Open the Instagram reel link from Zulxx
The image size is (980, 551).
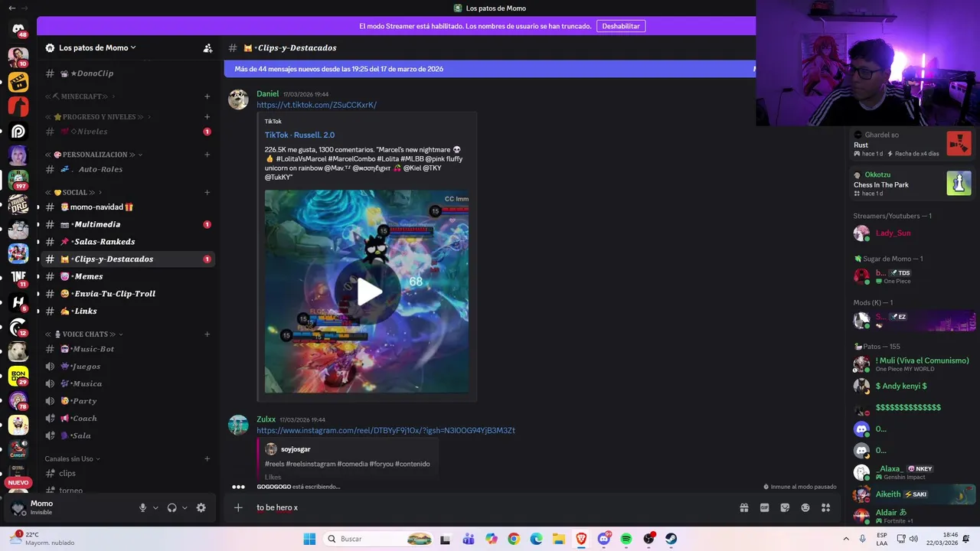pyautogui.click(x=386, y=430)
